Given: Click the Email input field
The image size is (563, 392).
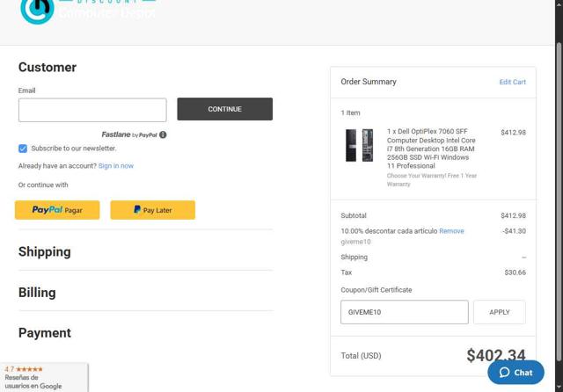Looking at the screenshot, I should [x=92, y=110].
